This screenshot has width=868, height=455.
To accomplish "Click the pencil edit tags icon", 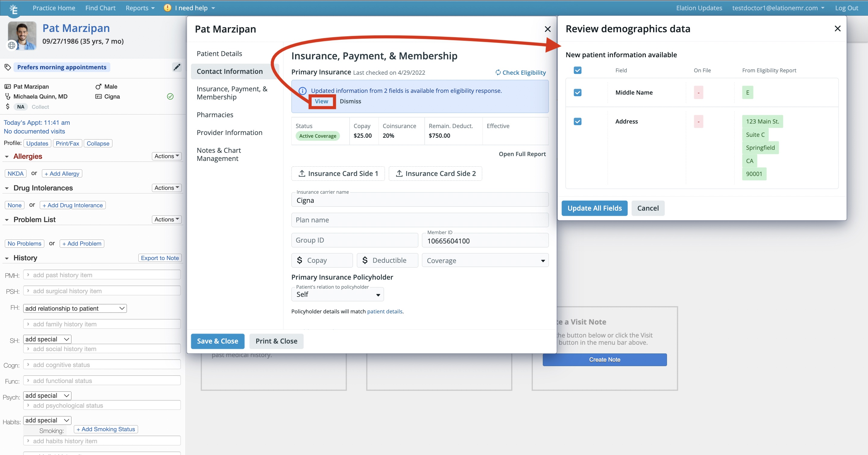I will pyautogui.click(x=177, y=67).
